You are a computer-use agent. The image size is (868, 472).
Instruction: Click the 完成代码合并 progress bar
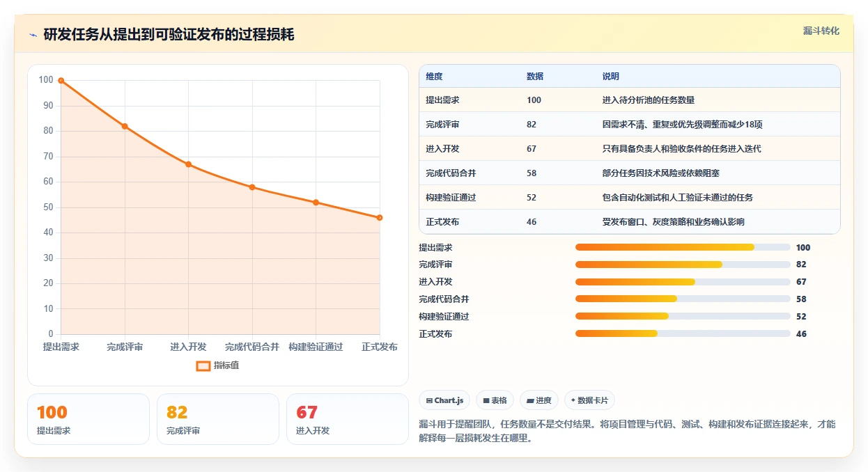(x=683, y=299)
